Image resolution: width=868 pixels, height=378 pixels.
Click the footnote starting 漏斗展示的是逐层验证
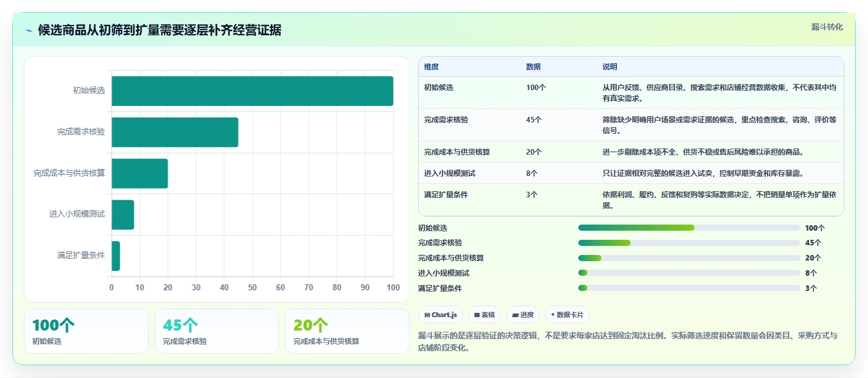628,342
